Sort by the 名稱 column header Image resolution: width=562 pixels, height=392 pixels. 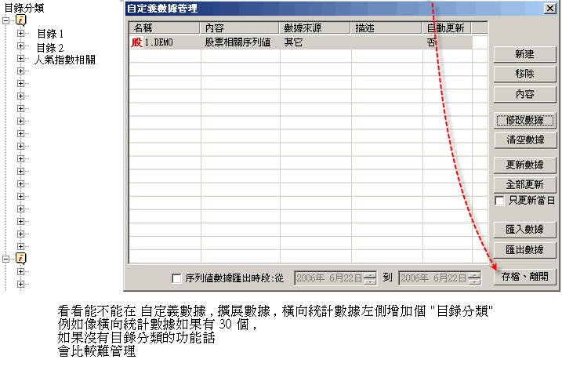[165, 27]
